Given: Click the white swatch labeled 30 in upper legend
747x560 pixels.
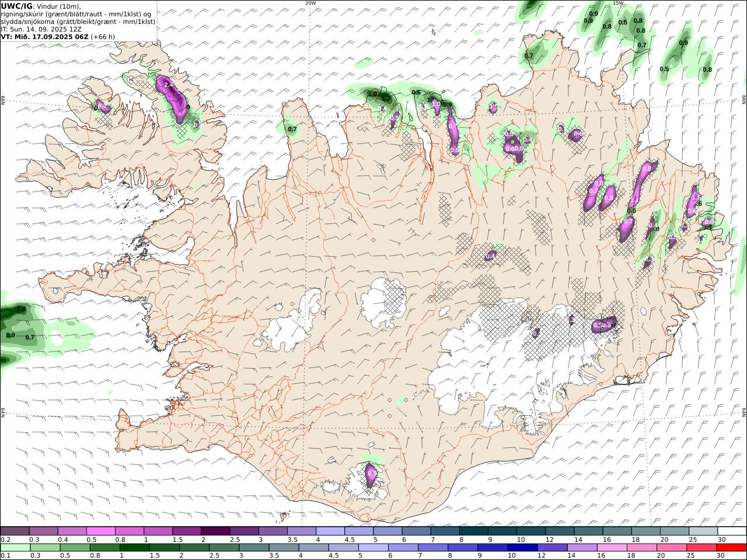Looking at the screenshot, I should pyautogui.click(x=731, y=531).
